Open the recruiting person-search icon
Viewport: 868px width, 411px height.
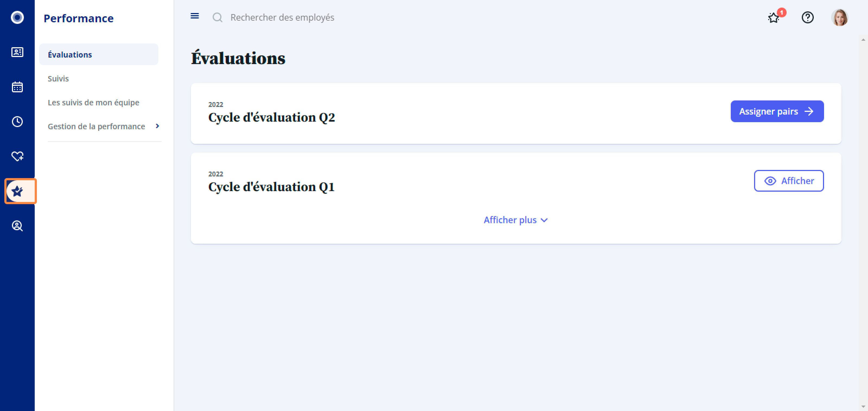tap(17, 226)
